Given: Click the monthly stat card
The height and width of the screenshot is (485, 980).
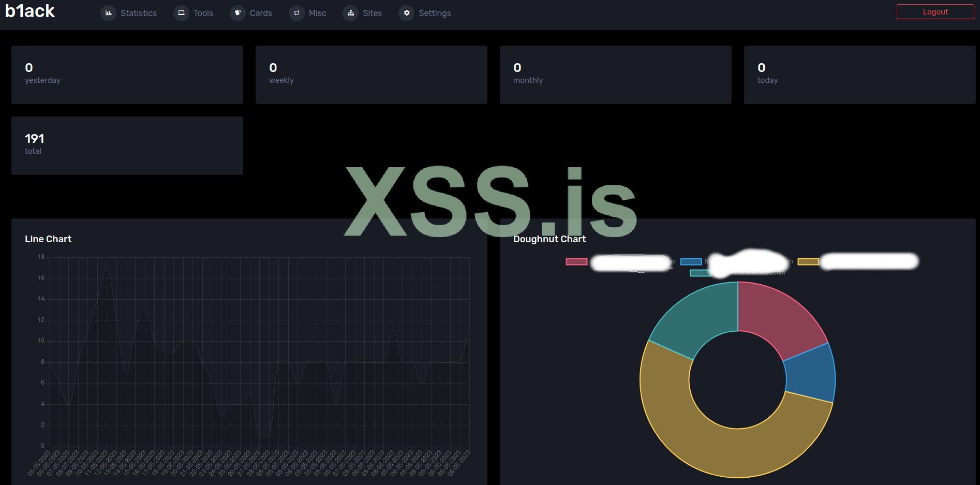Looking at the screenshot, I should point(616,75).
